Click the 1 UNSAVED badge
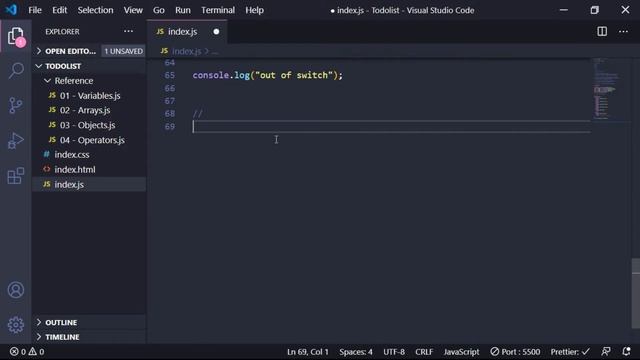Viewport: 640px width, 360px height. click(123, 51)
